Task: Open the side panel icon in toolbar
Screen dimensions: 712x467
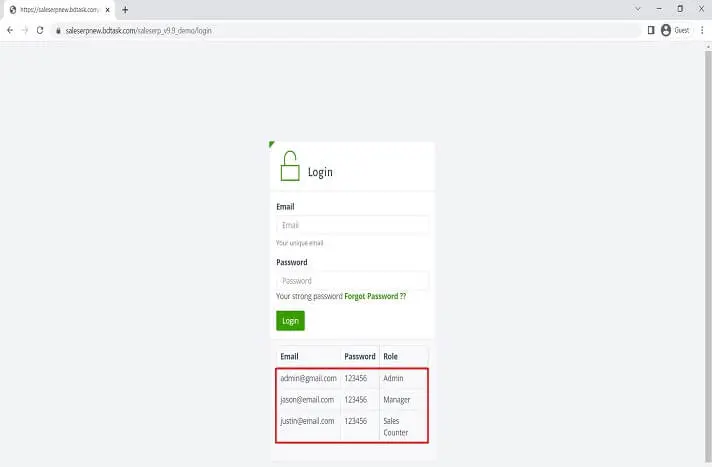Action: 651,30
